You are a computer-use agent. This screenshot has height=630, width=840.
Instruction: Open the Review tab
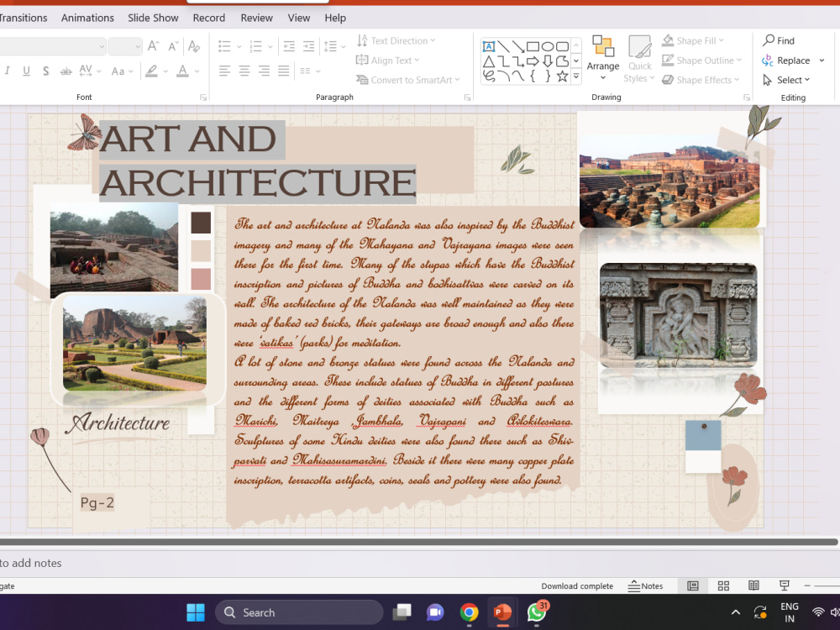coord(256,18)
